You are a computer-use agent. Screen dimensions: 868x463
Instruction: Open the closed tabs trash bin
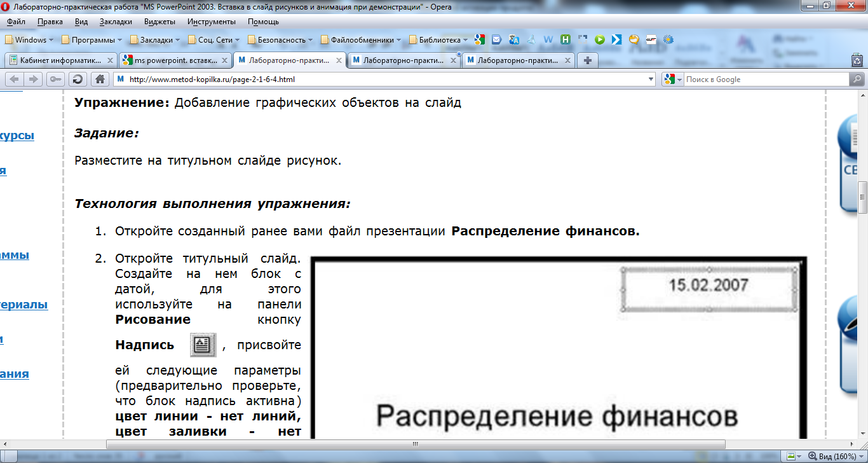pos(857,60)
